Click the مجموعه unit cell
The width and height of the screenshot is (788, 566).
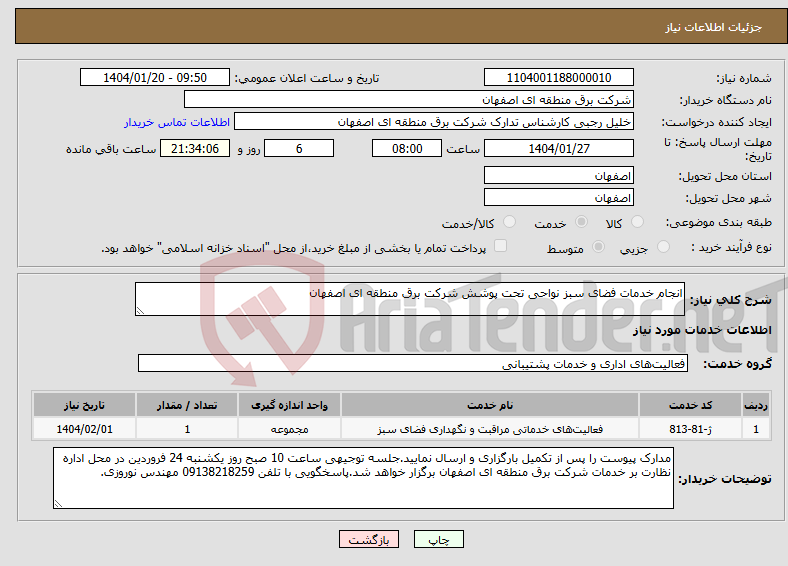(x=289, y=429)
